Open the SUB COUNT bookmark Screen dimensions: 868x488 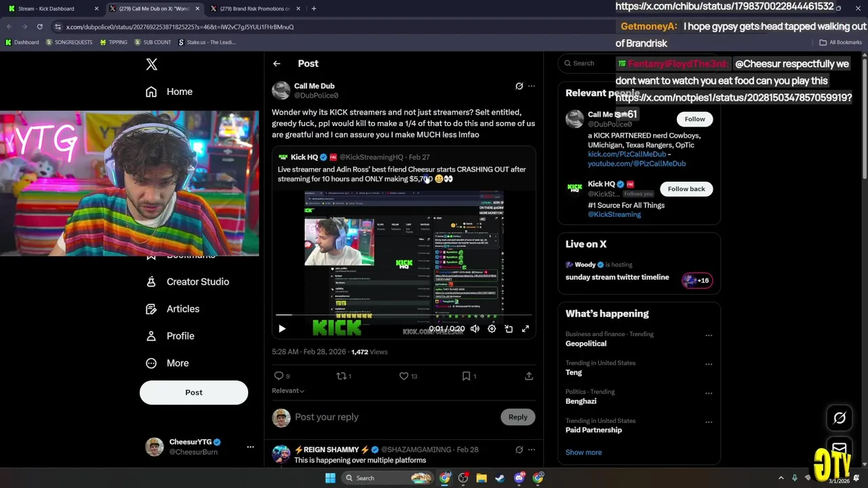[153, 42]
